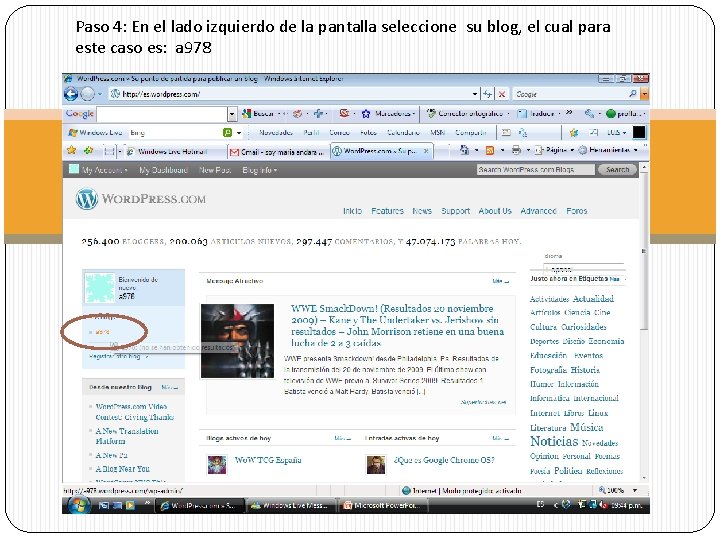This screenshot has width=720, height=540.
Task: Open the Herramientas dropdown in the command bar
Action: [608, 150]
